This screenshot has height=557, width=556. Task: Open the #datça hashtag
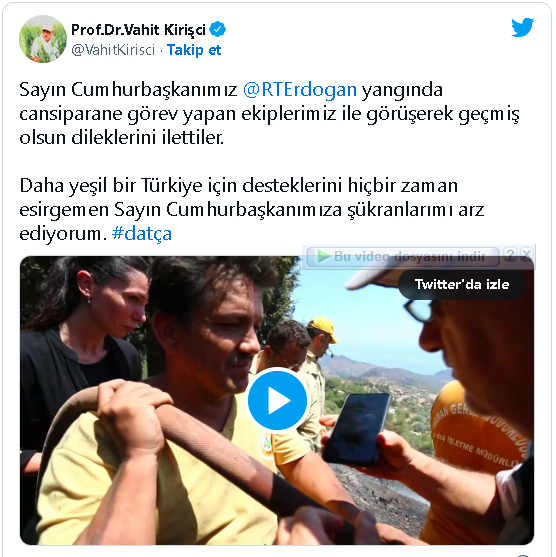click(142, 233)
